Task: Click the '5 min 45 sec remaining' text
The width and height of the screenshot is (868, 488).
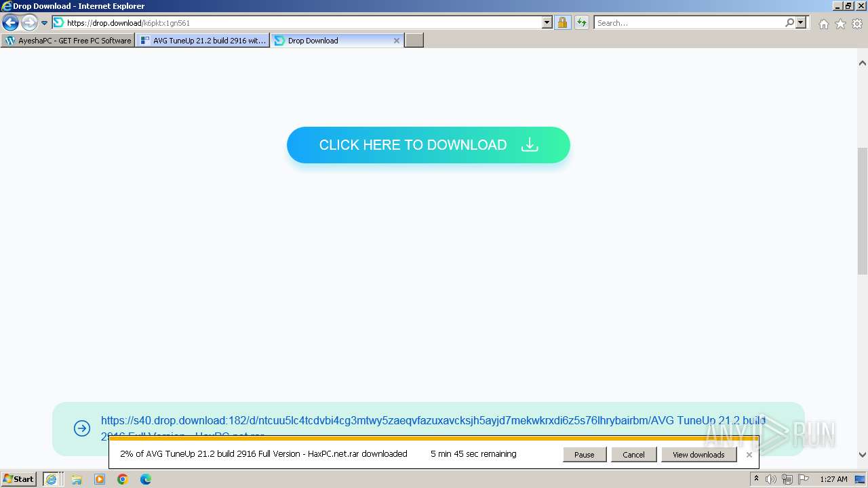Action: (x=473, y=453)
